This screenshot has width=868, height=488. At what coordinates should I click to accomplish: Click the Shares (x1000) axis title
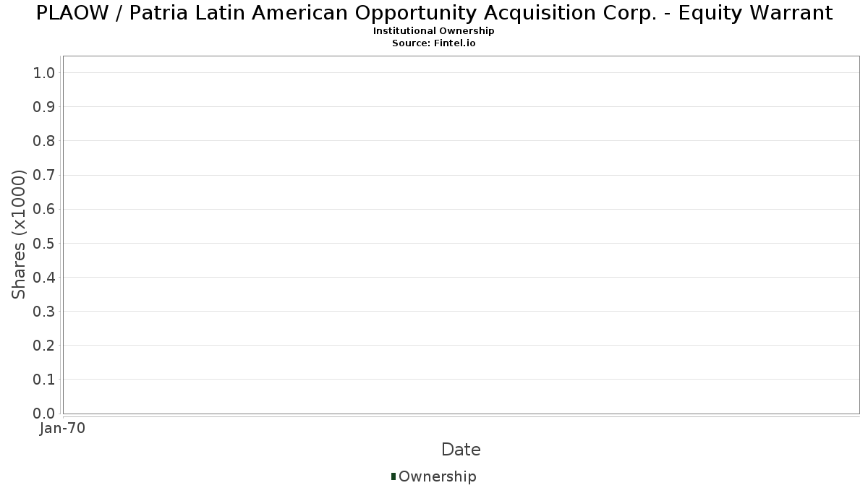coord(19,234)
